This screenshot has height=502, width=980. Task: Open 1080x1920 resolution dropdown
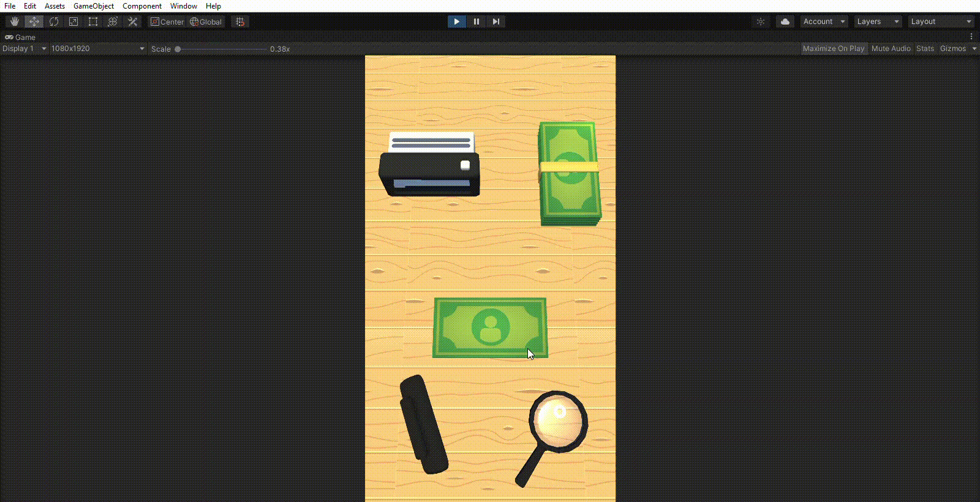click(x=98, y=48)
